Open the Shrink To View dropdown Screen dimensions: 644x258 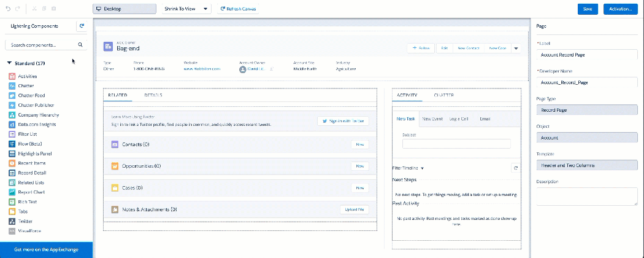[186, 9]
